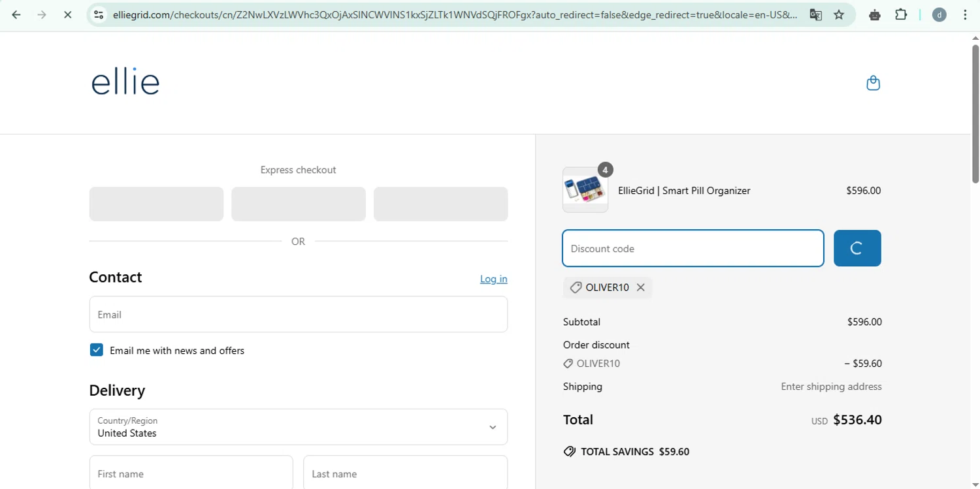
Task: Click the browser address bar URL
Action: coord(455,14)
